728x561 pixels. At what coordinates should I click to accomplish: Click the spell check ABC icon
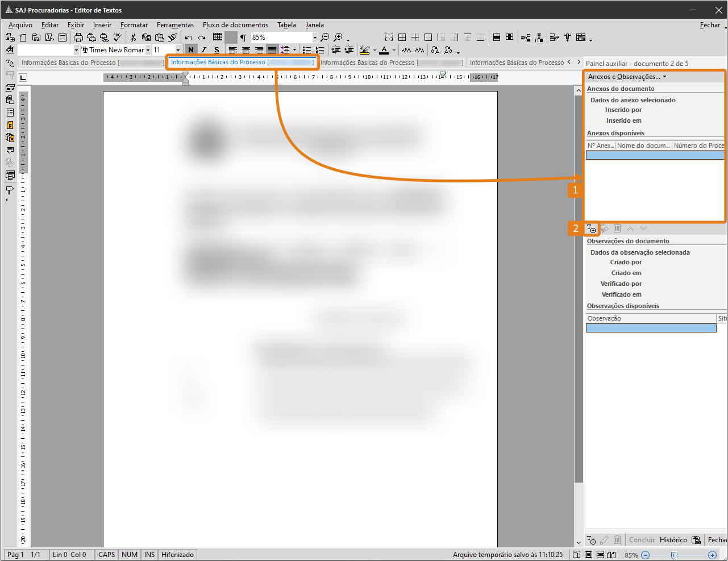(118, 38)
